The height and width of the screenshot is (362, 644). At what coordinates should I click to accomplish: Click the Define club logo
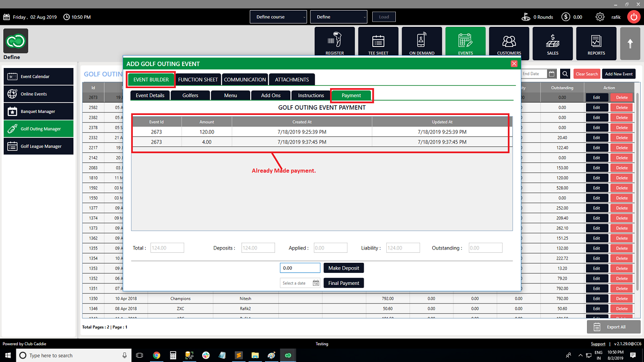16,41
